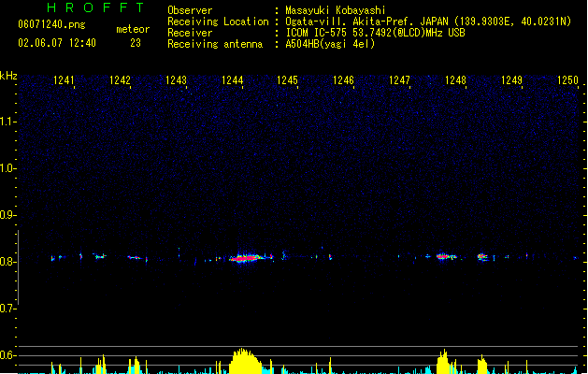Click the 1.1 kHz axis label
The image size is (588, 374).
point(7,122)
